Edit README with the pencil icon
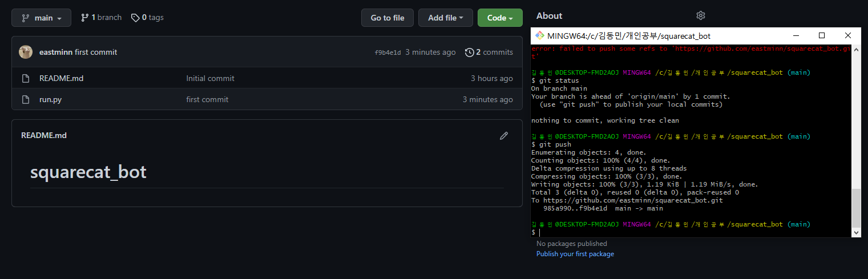The height and width of the screenshot is (279, 868). pos(504,135)
